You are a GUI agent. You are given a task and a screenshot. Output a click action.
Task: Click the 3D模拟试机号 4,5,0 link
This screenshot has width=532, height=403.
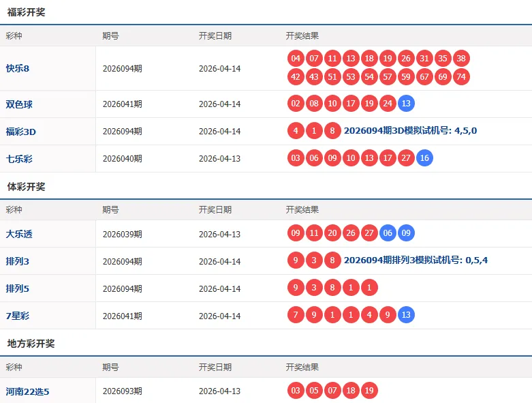tap(411, 131)
